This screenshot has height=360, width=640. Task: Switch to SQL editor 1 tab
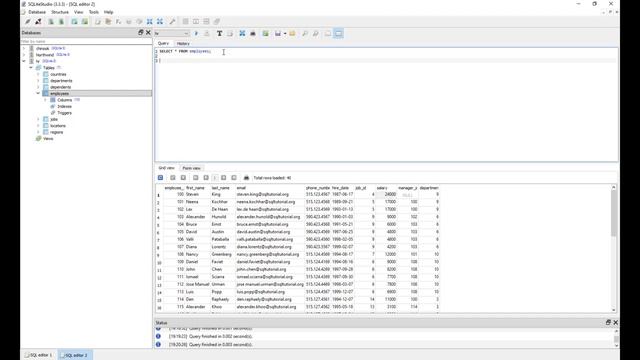(39, 355)
